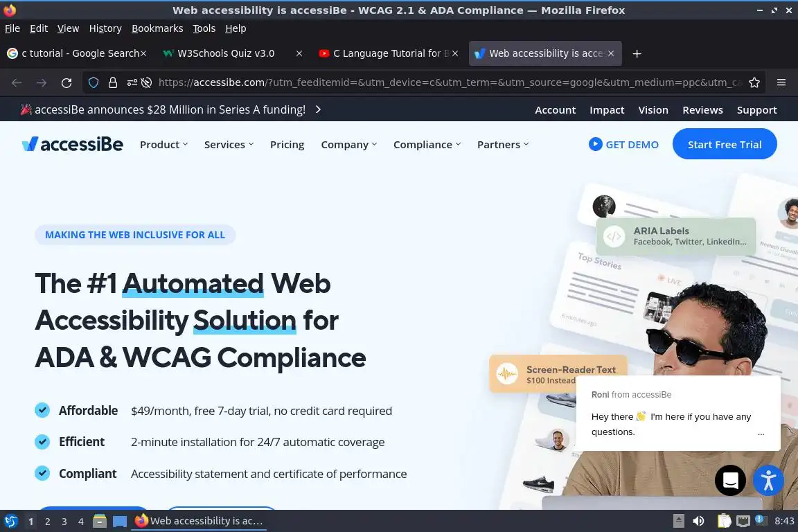Expand the Company dropdown menu
This screenshot has width=798, height=532.
tap(349, 145)
